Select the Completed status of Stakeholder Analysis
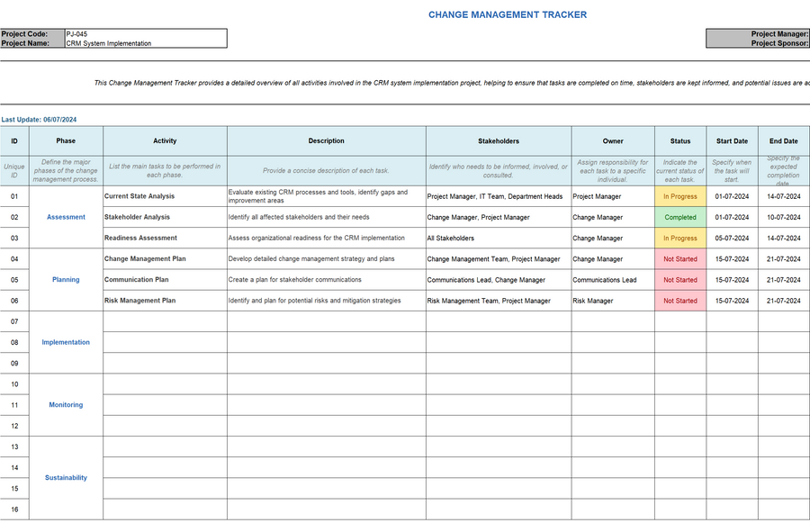The height and width of the screenshot is (532, 810). coord(680,217)
